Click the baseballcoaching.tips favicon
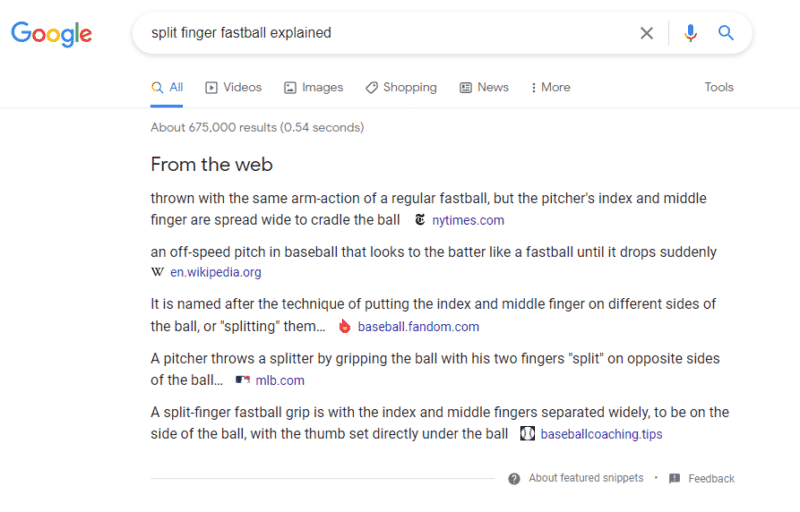The height and width of the screenshot is (512, 800). [528, 434]
